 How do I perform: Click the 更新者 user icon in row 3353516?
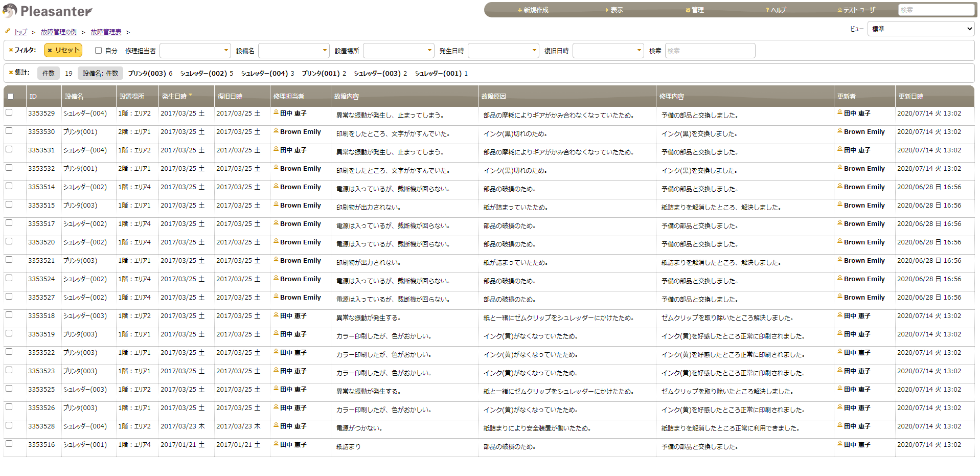click(x=840, y=443)
